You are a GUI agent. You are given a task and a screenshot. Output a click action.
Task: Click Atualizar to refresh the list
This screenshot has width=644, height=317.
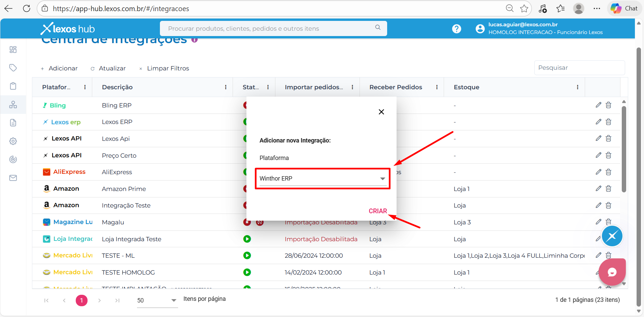108,68
